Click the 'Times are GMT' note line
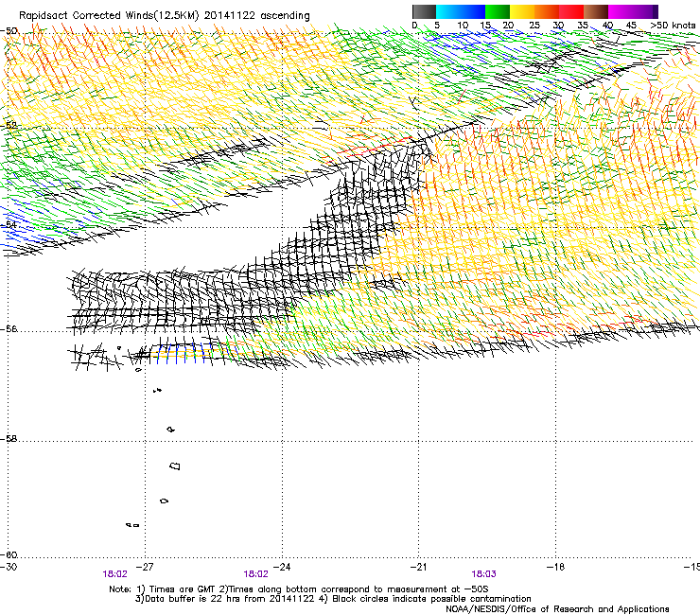 299,589
